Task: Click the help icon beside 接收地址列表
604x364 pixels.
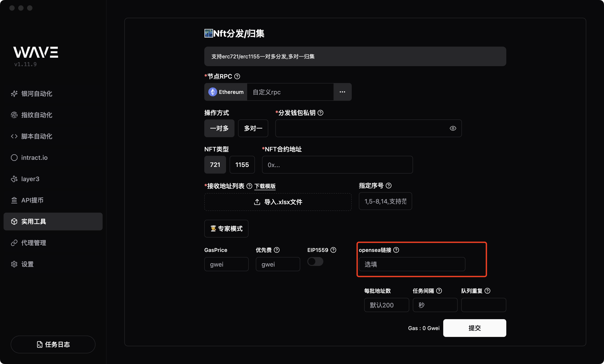Action: tap(249, 186)
